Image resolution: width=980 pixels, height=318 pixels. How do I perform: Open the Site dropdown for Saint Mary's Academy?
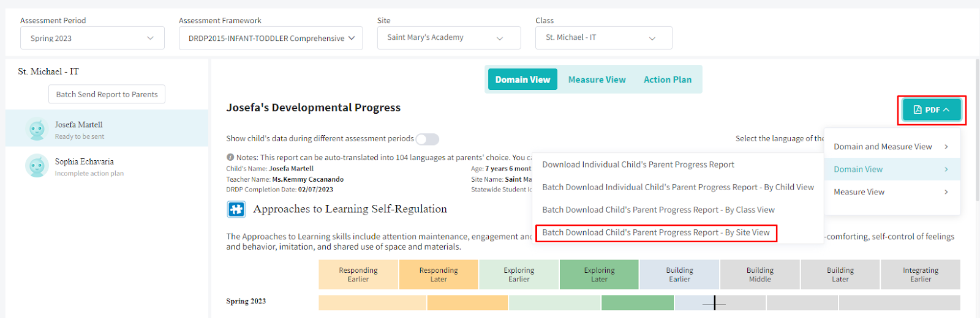click(x=449, y=38)
